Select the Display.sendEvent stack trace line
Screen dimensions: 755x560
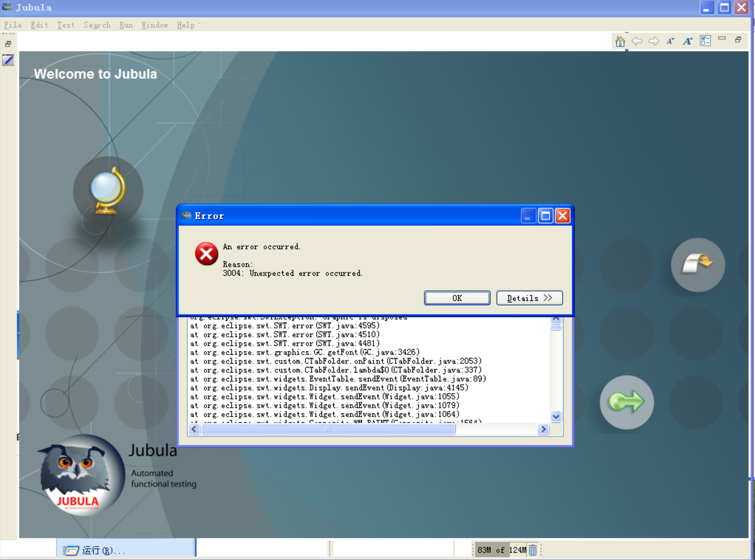pos(329,388)
